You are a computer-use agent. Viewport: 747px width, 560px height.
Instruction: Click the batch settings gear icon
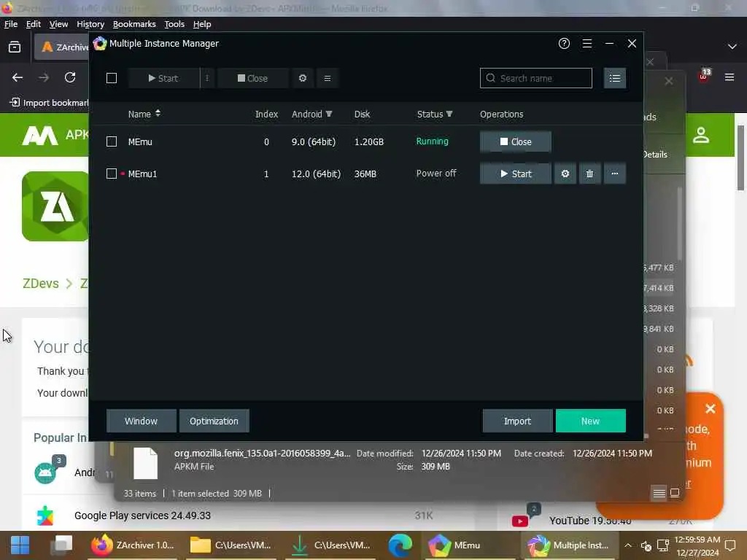[303, 78]
